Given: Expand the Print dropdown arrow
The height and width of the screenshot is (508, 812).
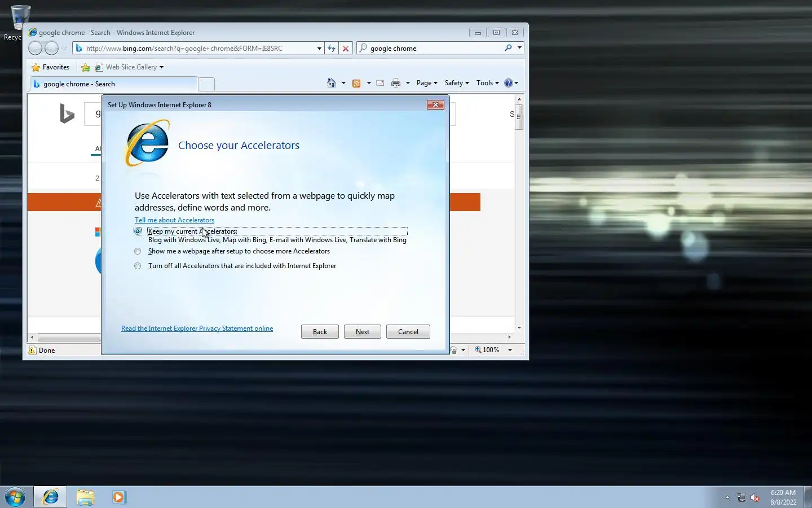Looking at the screenshot, I should pos(408,83).
